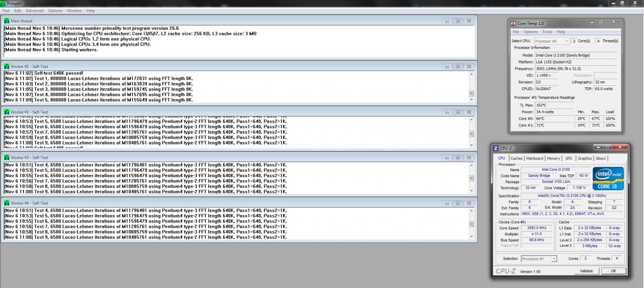Click the Core Temp Model field
The image size is (644, 288).
[576, 55]
